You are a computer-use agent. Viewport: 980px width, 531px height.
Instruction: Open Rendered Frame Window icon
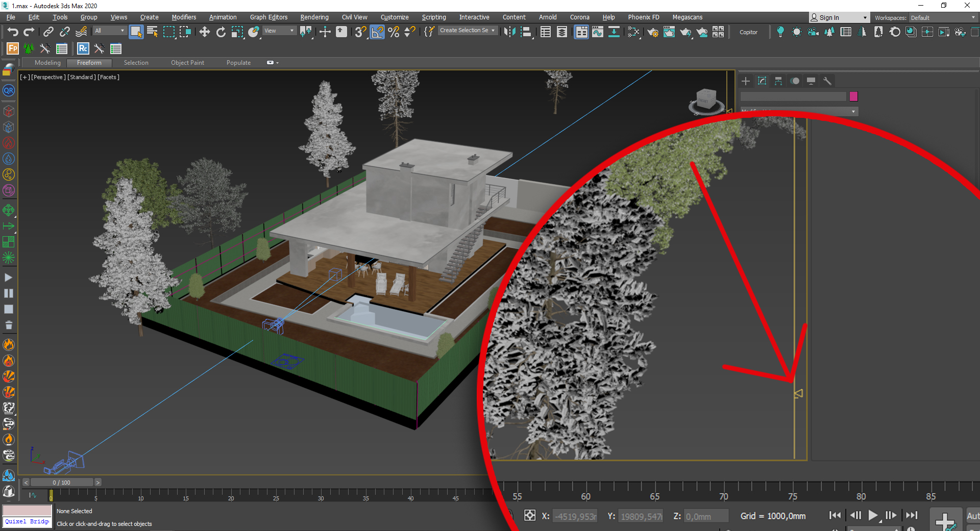(669, 32)
